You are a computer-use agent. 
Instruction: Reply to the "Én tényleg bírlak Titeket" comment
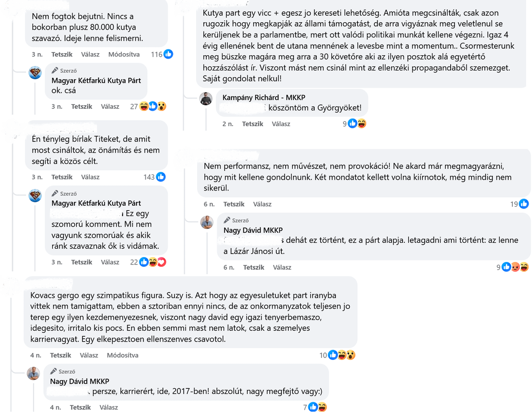(90, 177)
